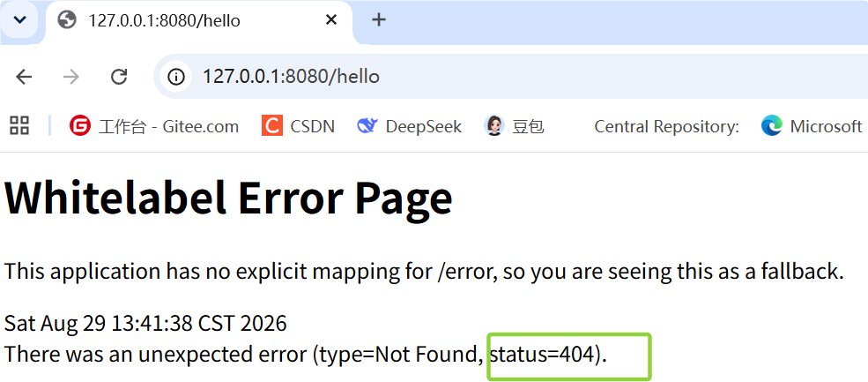
Task: Open the tab search dropdown arrow
Action: pyautogui.click(x=20, y=20)
